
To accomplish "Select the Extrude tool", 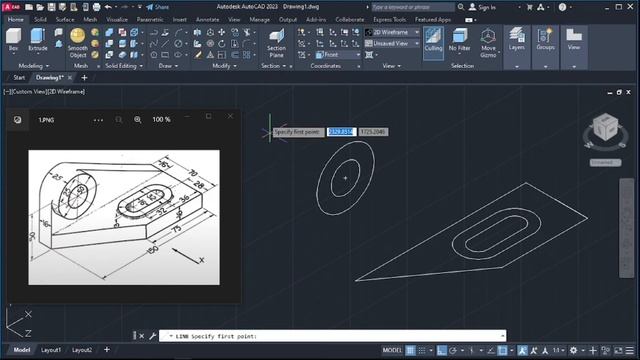I will tap(38, 40).
